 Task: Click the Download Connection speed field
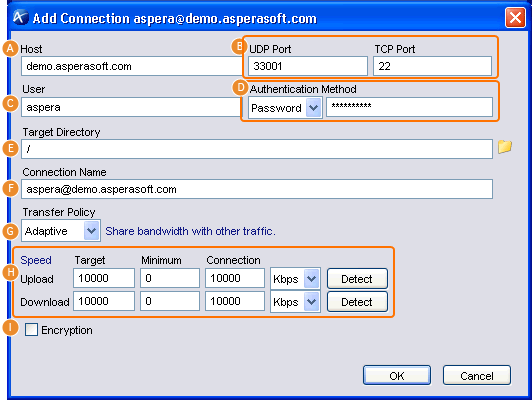235,301
